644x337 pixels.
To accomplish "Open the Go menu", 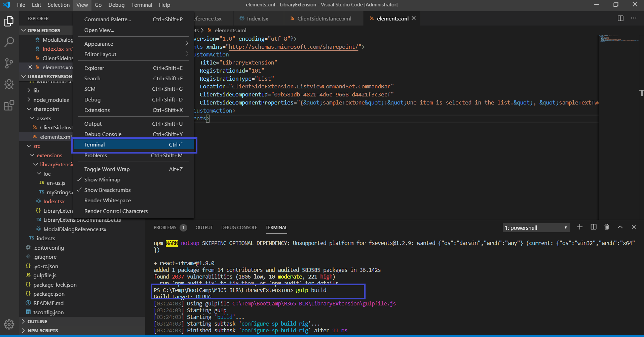I will [x=98, y=5].
